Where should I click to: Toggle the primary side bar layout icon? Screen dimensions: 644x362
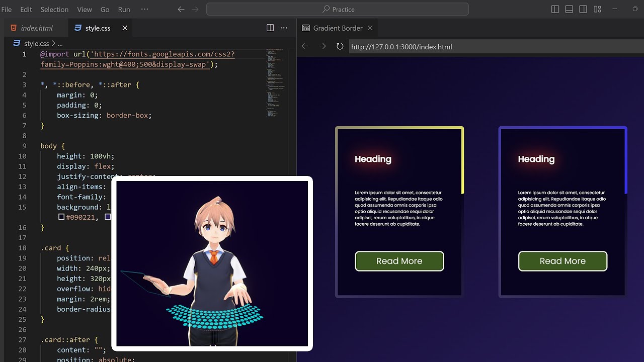tap(555, 9)
